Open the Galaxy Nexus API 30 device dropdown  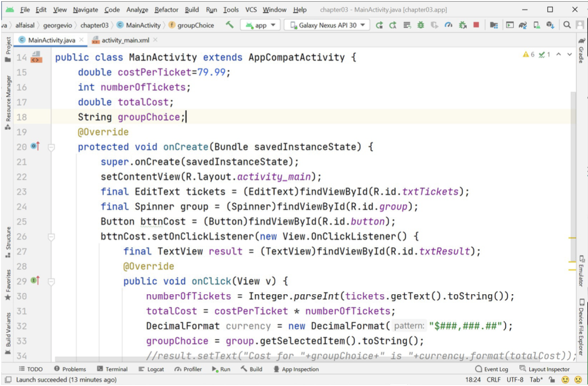pos(327,25)
